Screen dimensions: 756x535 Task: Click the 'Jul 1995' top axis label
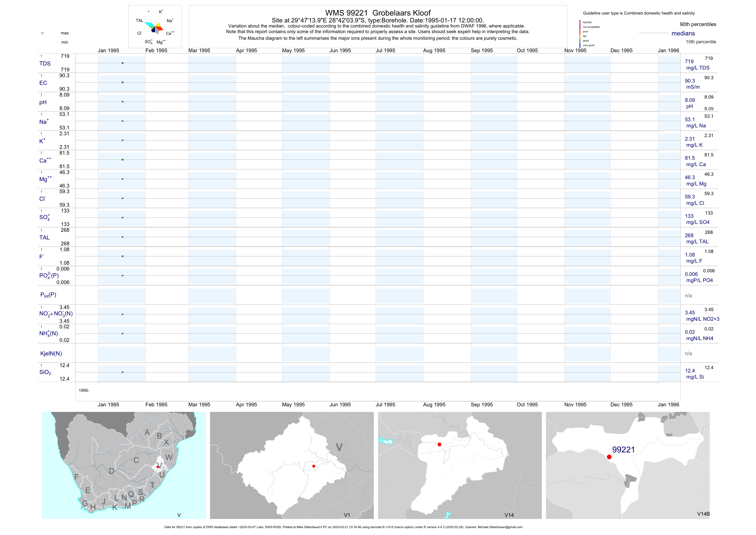click(385, 50)
